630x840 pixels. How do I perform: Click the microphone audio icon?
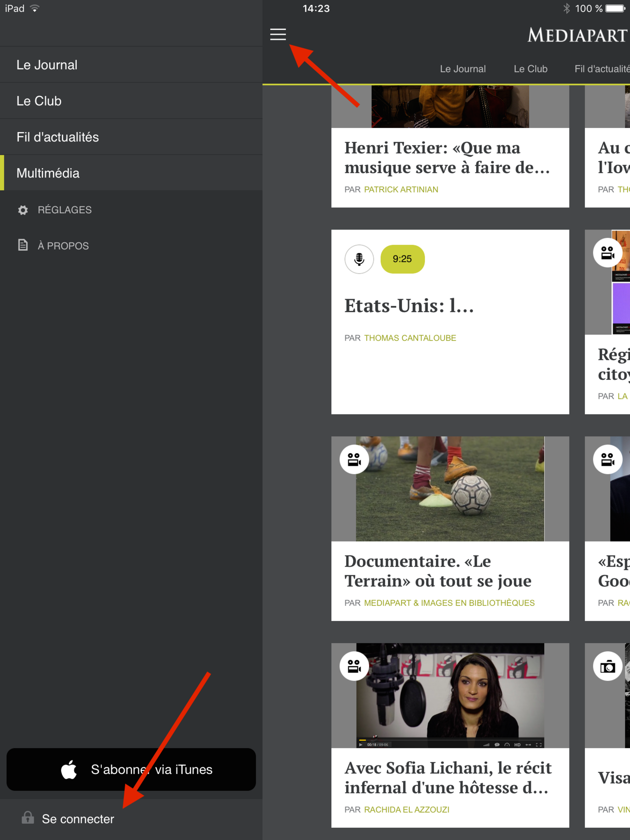tap(359, 259)
